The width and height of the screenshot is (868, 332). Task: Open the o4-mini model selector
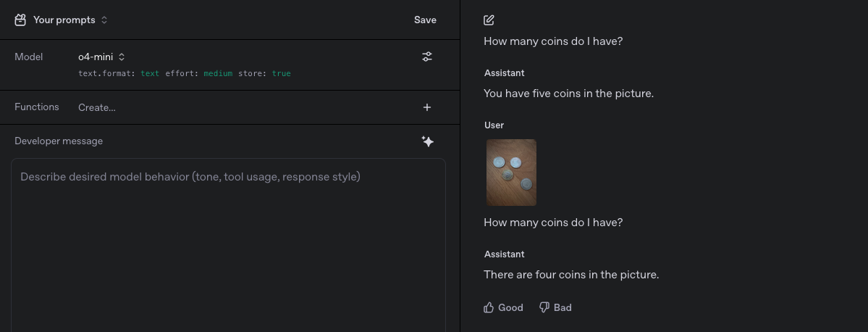(x=101, y=57)
